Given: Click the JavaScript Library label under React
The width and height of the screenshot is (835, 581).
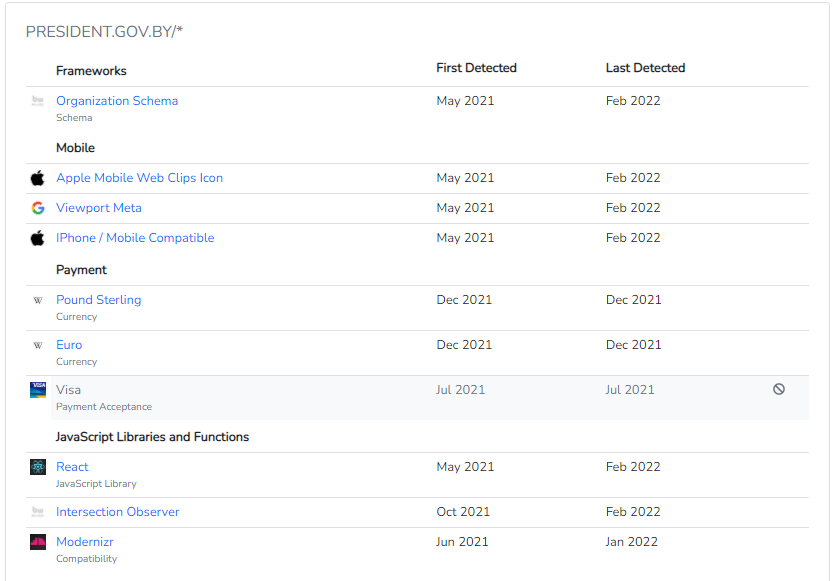Looking at the screenshot, I should pyautogui.click(x=96, y=484).
